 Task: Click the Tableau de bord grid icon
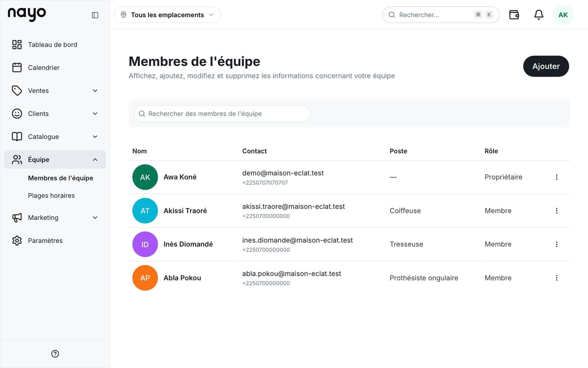tap(17, 45)
